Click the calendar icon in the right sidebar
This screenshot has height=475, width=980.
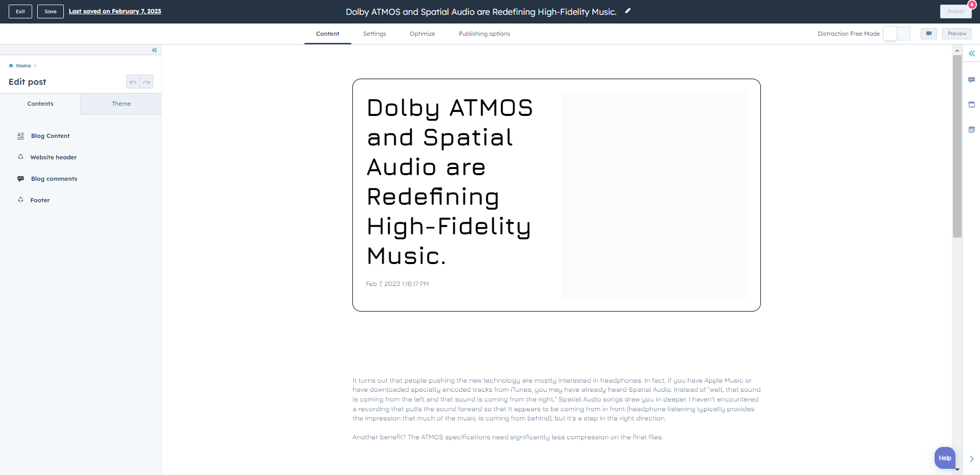[971, 130]
